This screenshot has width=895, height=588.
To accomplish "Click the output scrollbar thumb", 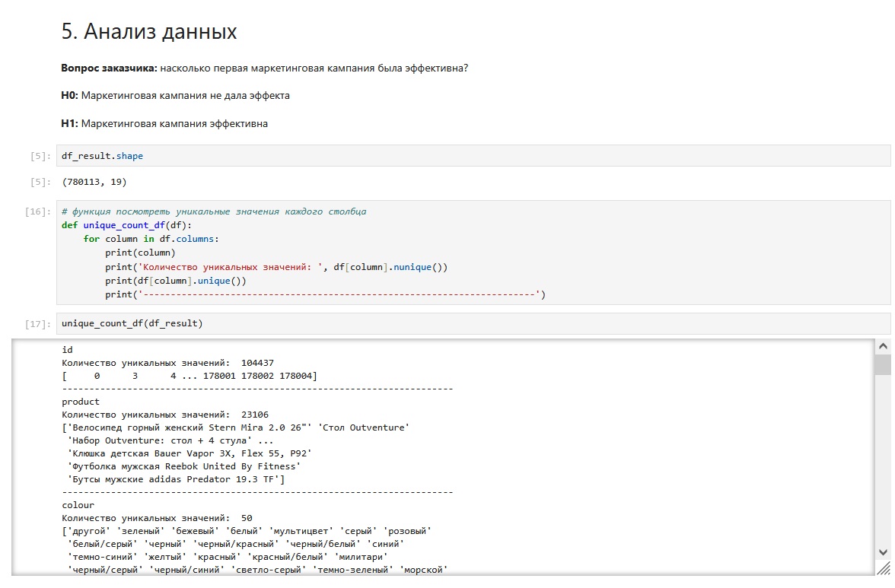I will coord(883,365).
